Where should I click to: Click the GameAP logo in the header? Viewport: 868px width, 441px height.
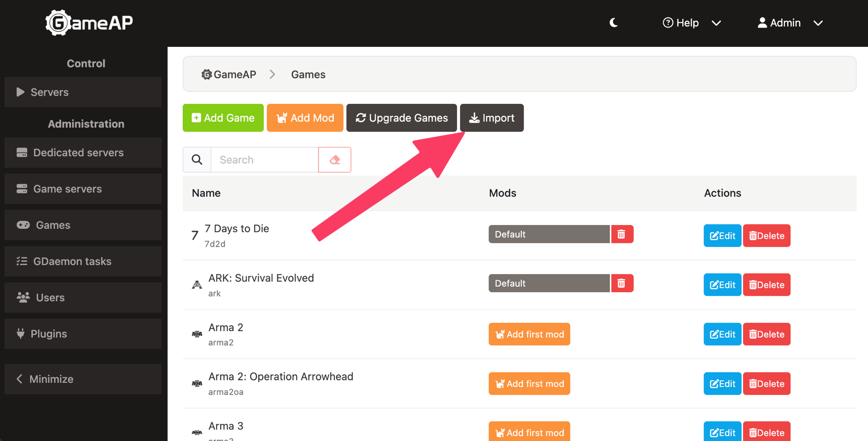pyautogui.click(x=89, y=23)
